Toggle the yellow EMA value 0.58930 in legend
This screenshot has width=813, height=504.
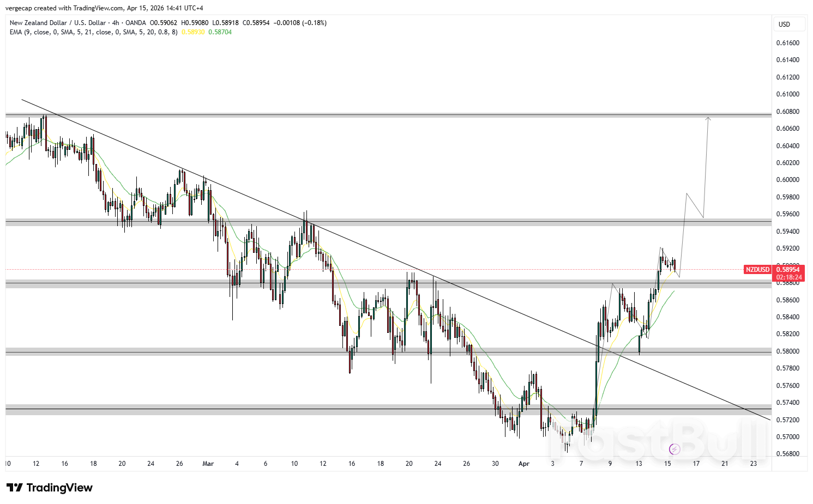point(194,32)
